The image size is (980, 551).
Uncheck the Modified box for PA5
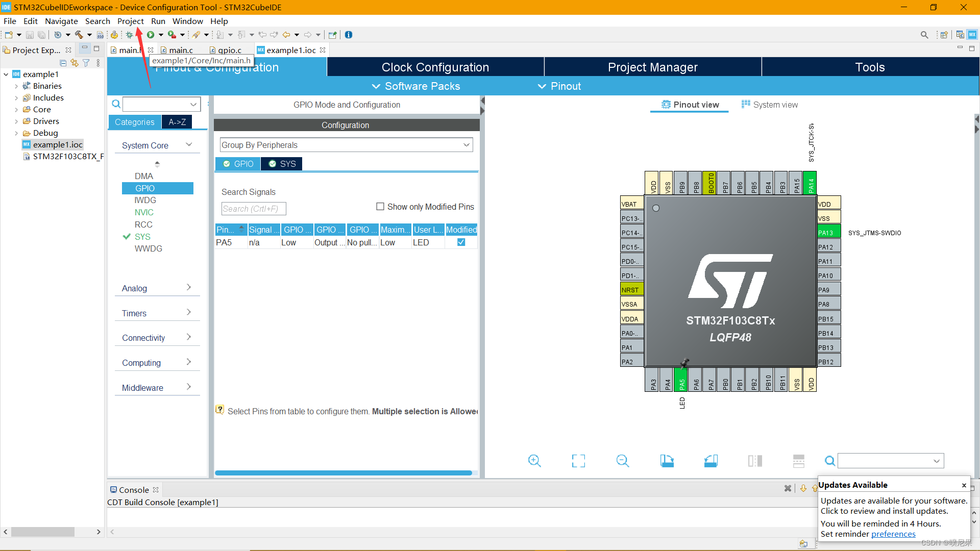coord(461,242)
